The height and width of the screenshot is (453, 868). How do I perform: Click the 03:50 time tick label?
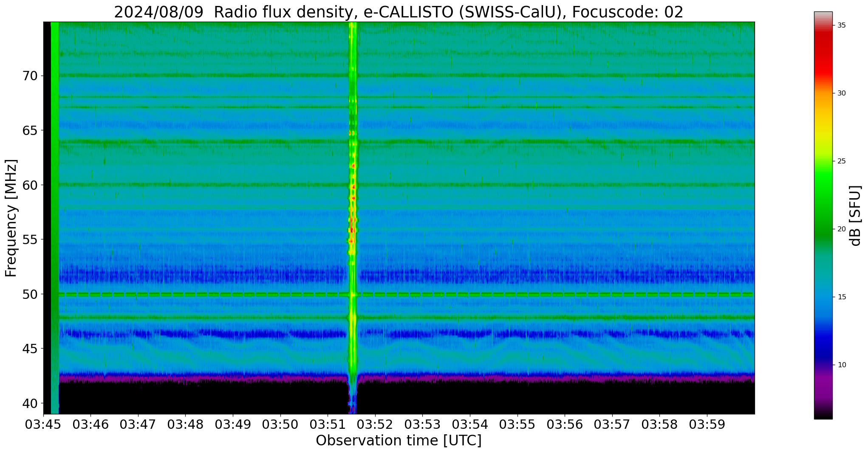(x=280, y=424)
